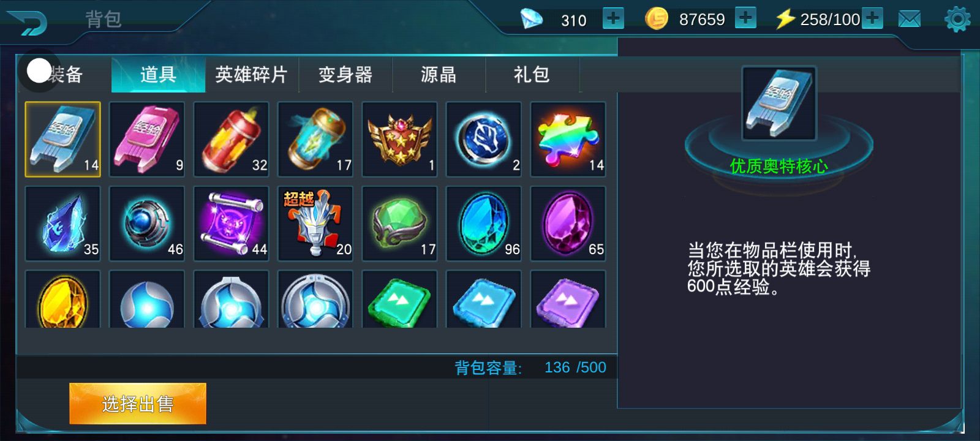Open the settings gear
The height and width of the screenshot is (441, 980).
957,19
